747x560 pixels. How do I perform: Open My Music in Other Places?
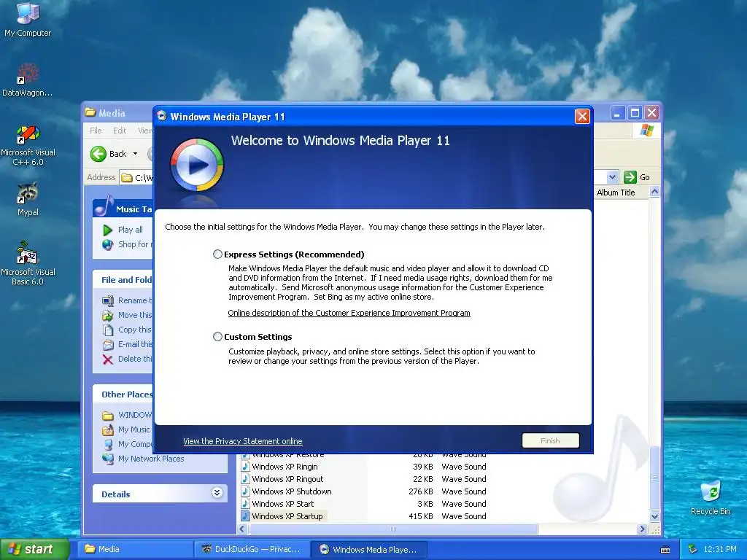pos(134,429)
